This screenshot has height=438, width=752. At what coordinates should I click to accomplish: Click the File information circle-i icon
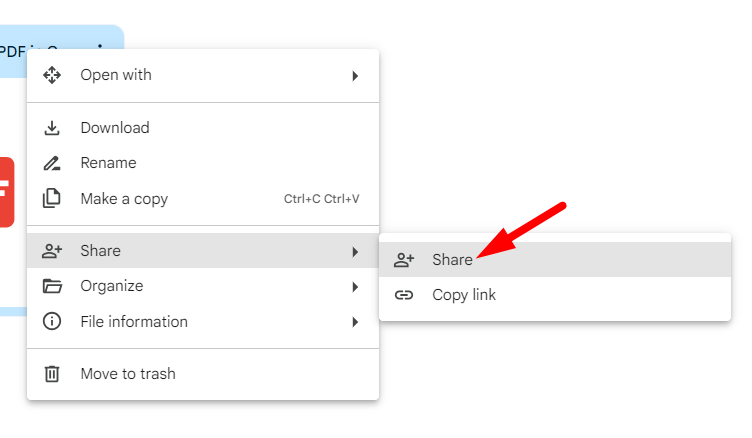pyautogui.click(x=52, y=322)
